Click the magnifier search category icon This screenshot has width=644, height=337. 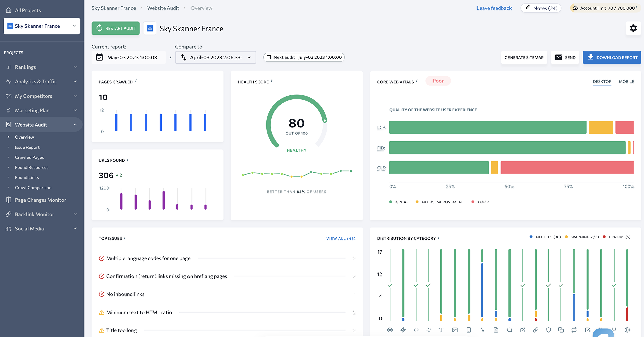pyautogui.click(x=509, y=330)
